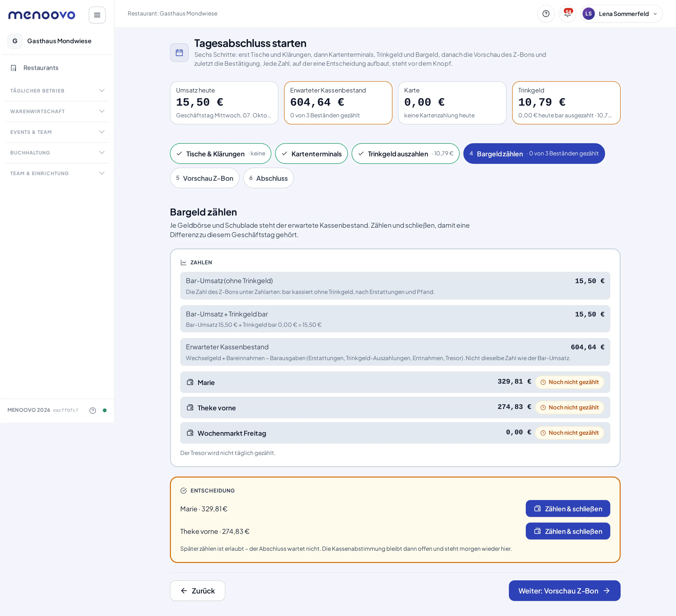The height and width of the screenshot is (616, 676).
Task: Jump to step 5 Vorschau Z-Bon
Action: point(204,178)
